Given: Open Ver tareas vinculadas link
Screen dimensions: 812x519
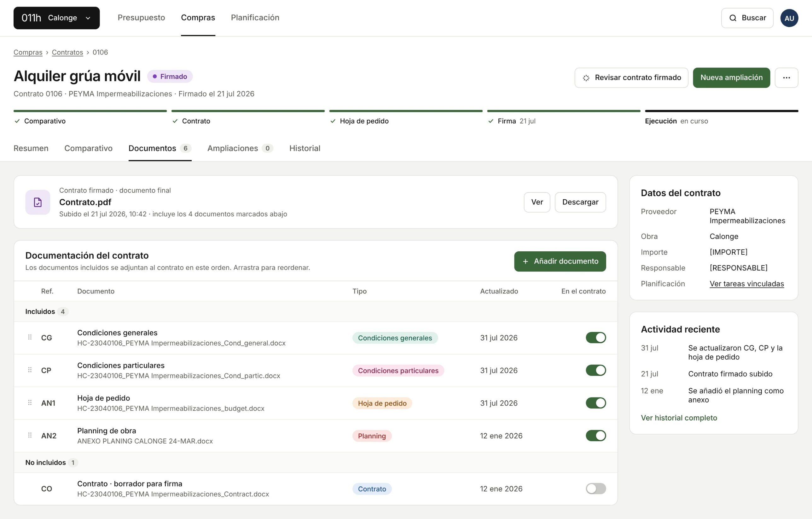Looking at the screenshot, I should tap(746, 284).
